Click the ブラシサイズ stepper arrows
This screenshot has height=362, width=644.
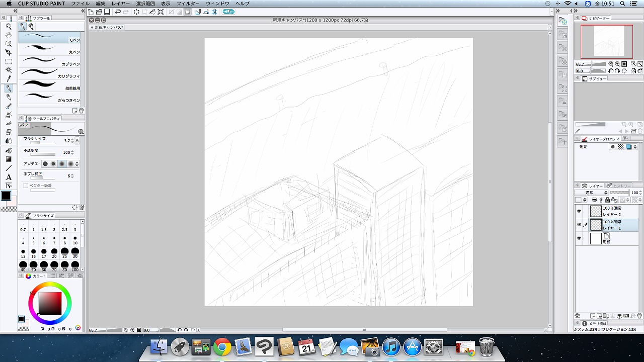point(72,141)
